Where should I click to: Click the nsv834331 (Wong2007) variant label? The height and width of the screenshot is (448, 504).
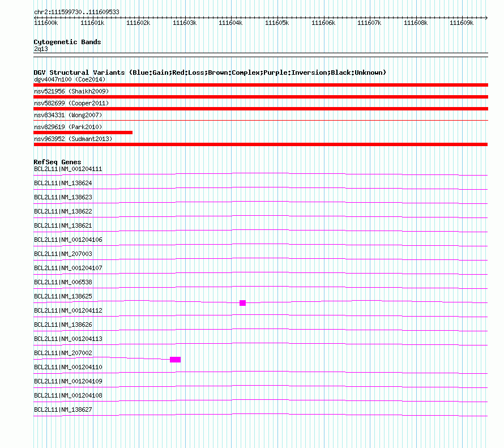(x=68, y=115)
